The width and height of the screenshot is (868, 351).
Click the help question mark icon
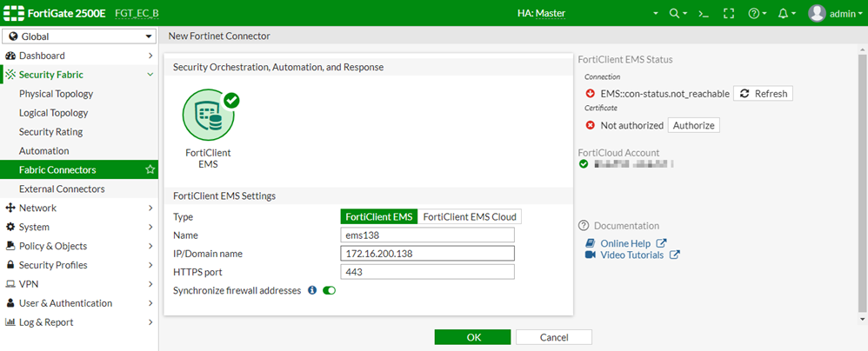click(754, 14)
